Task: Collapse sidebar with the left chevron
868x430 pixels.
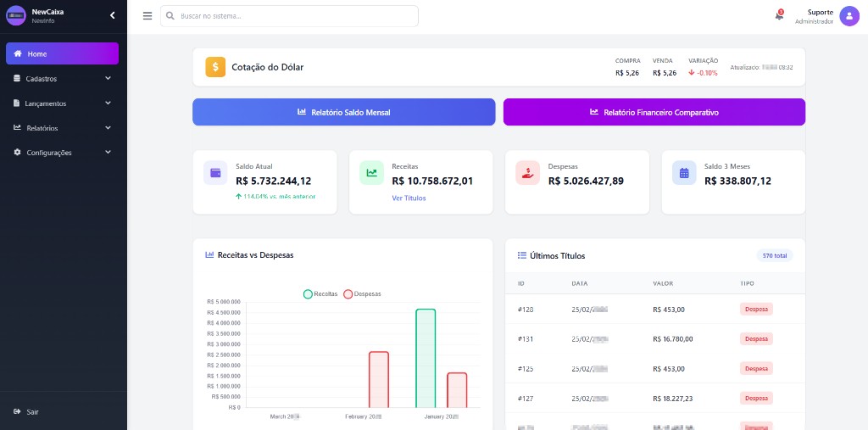Action: pyautogui.click(x=113, y=15)
